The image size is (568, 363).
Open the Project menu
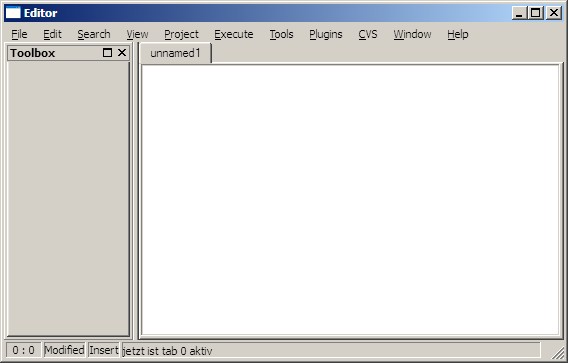181,34
